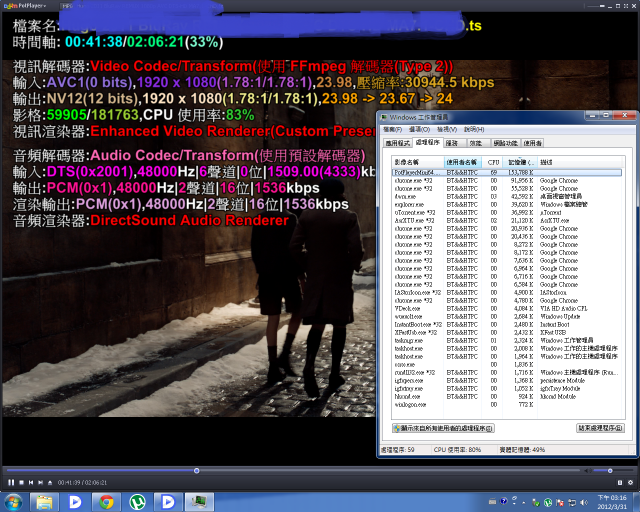Viewport: 640px width, 512px height.
Task: Select the rundll32.exe *32 process row
Action: (507, 372)
